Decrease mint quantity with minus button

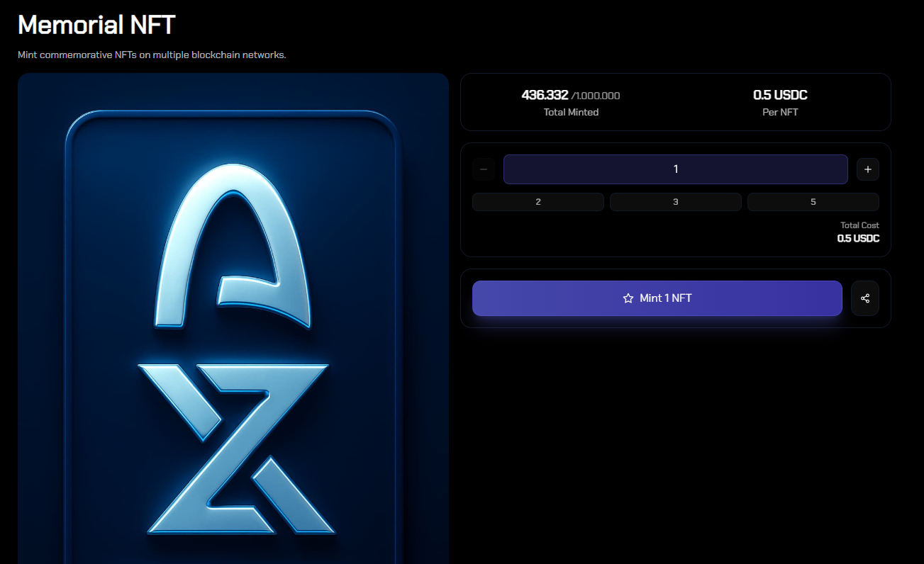pyautogui.click(x=484, y=169)
